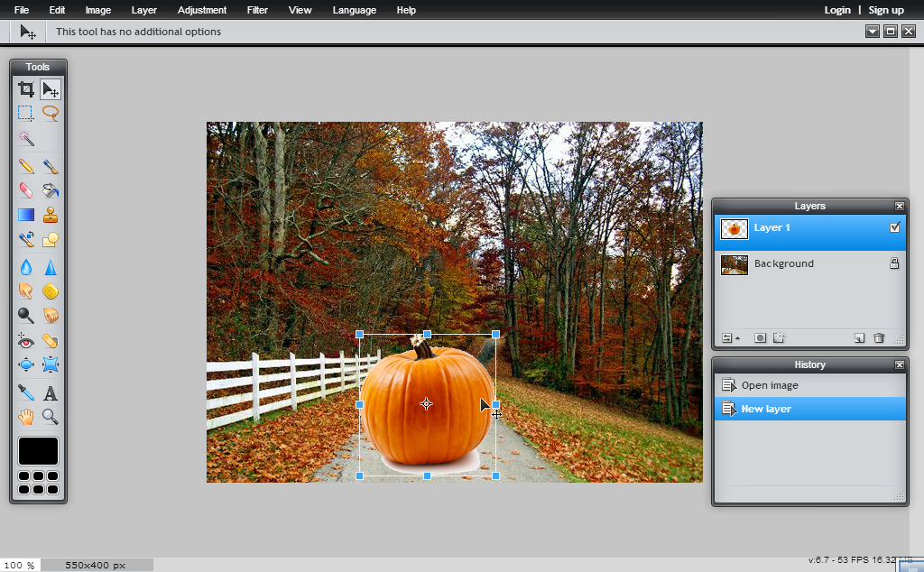Select the Blur water-drop tool
This screenshot has width=924, height=572.
[x=26, y=267]
